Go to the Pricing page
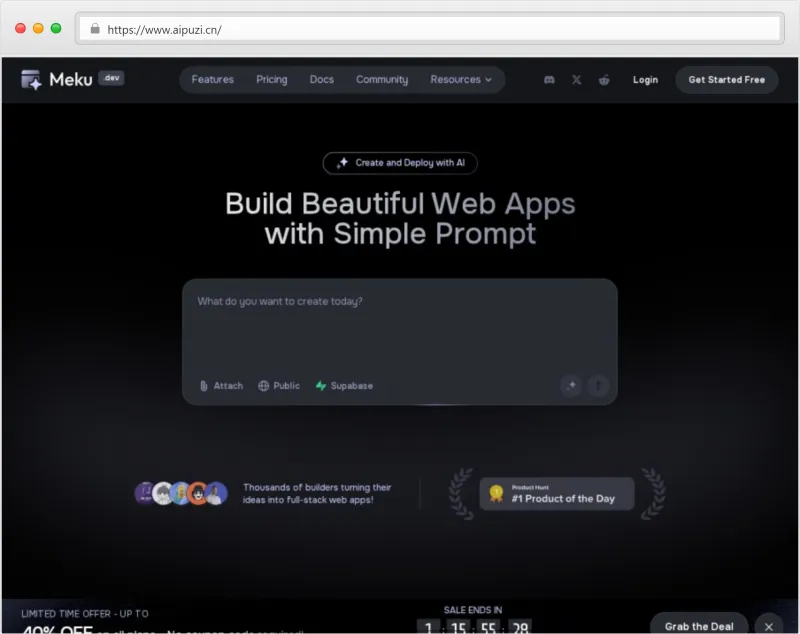Image resolution: width=800 pixels, height=634 pixels. tap(271, 80)
